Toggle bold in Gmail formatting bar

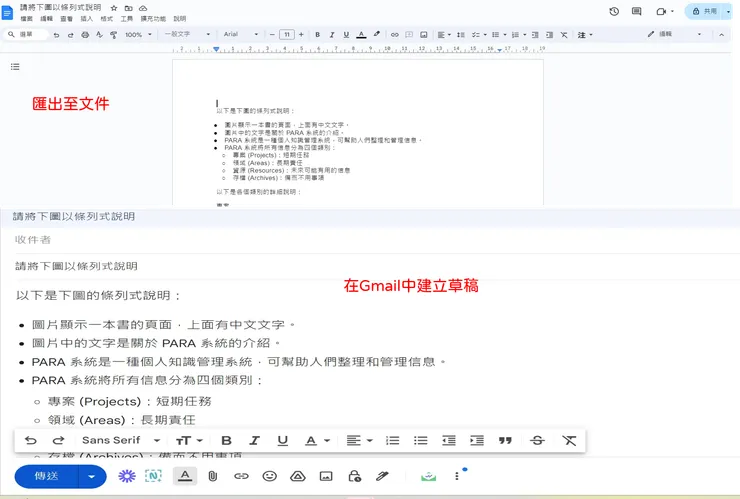tap(227, 440)
